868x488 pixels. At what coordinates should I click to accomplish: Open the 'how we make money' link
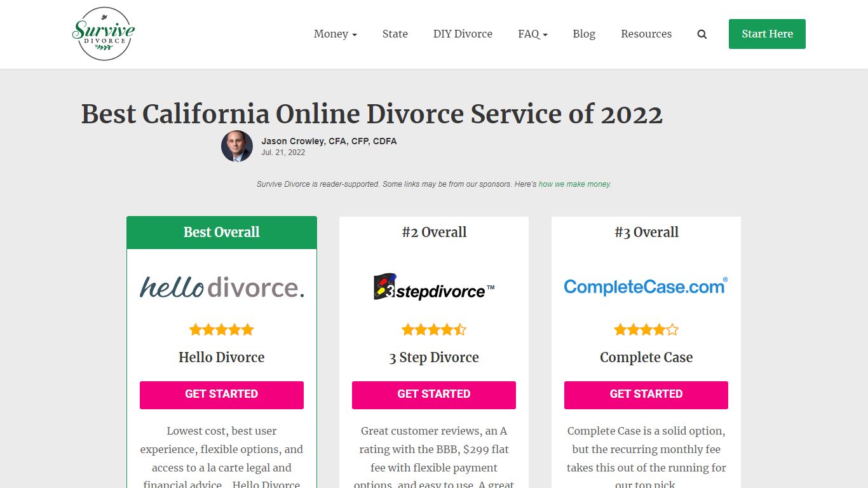[x=574, y=184]
